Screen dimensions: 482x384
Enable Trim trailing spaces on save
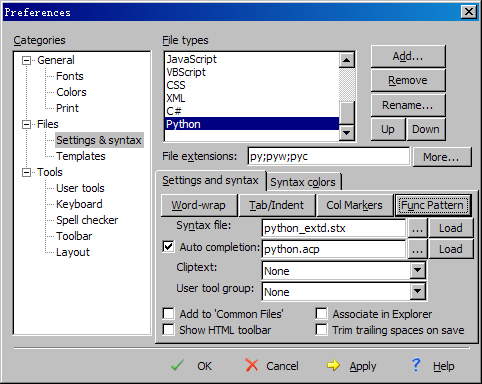pos(321,330)
